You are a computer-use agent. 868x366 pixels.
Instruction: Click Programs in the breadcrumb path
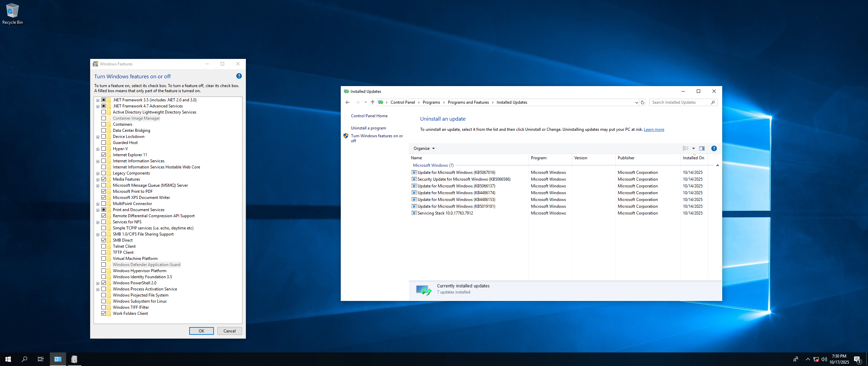coord(431,102)
